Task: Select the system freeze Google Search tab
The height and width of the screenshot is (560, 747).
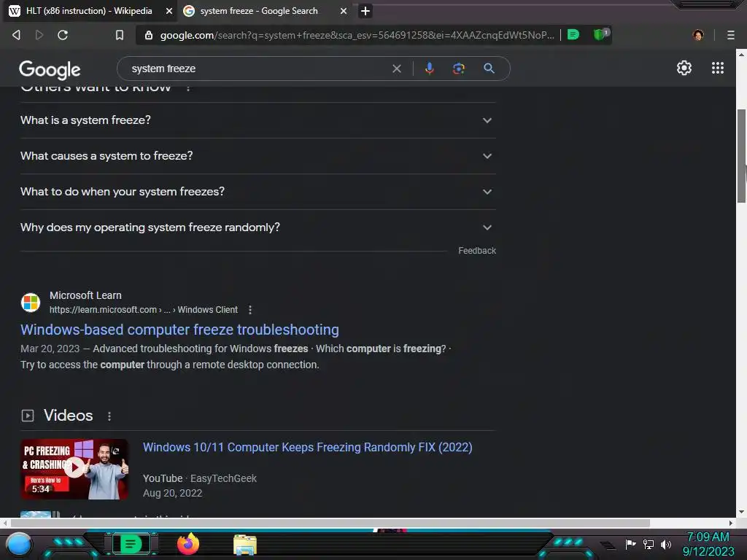Action: [259, 11]
